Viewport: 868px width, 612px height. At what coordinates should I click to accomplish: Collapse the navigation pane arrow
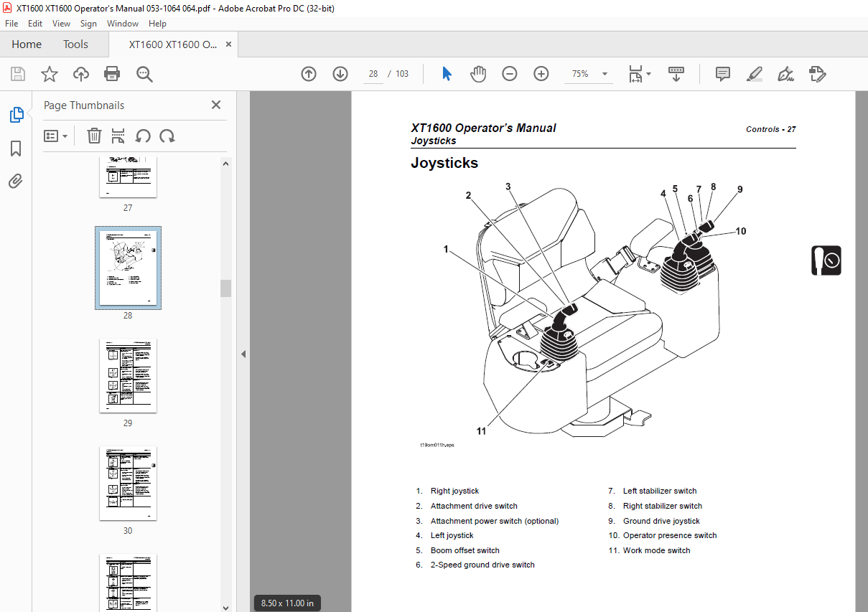[x=243, y=354]
